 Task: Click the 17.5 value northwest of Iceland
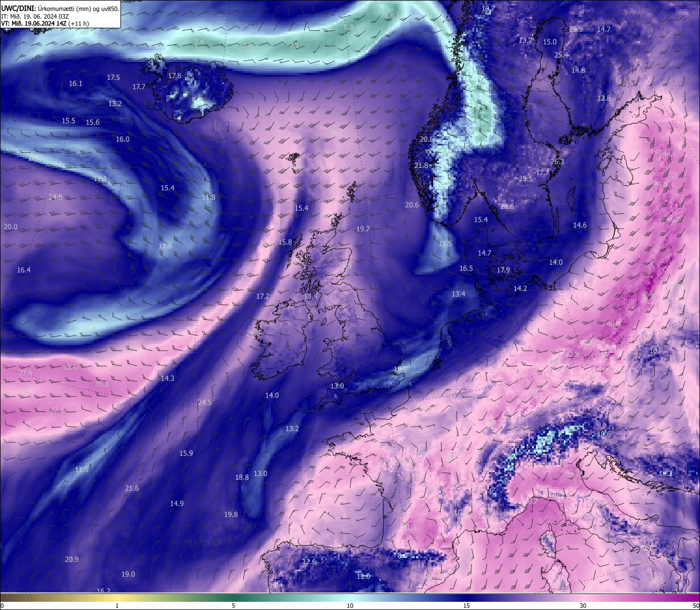click(x=113, y=78)
